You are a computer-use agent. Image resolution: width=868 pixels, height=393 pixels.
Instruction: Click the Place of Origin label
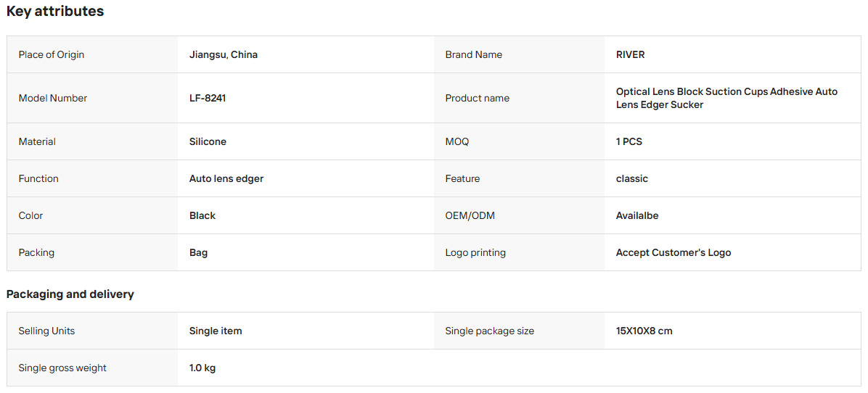[x=52, y=54]
